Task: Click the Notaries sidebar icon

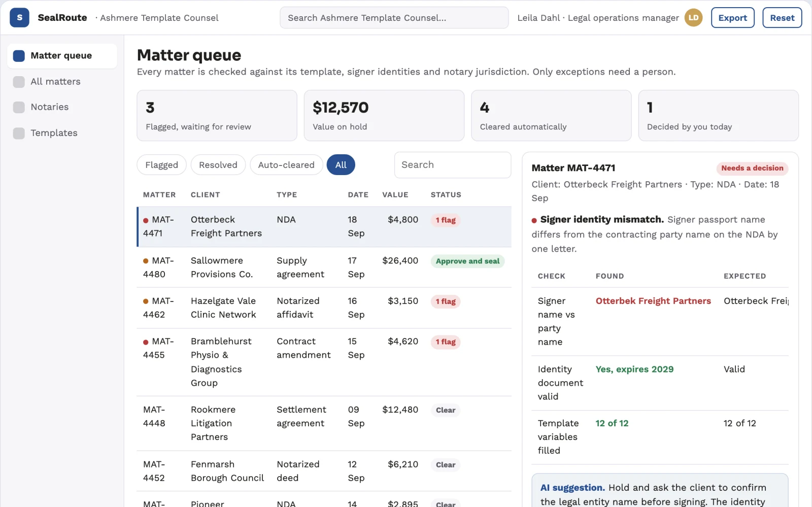Action: [19, 107]
